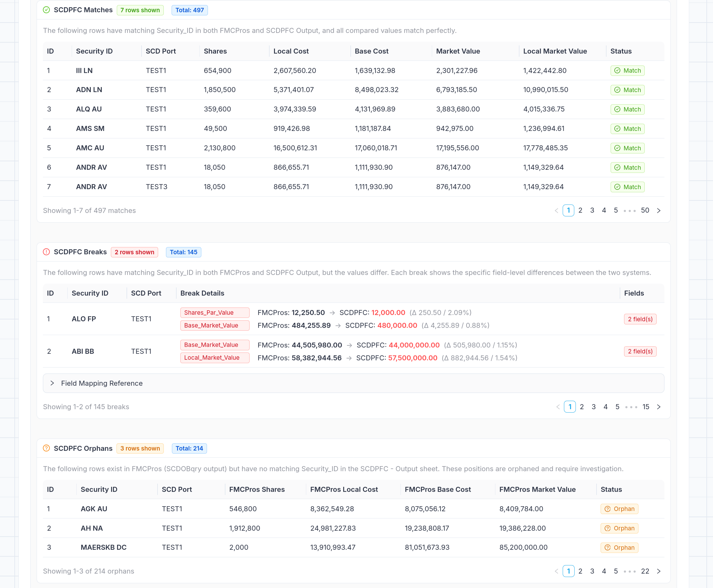Click the '7 rows shown' badge

tap(140, 10)
